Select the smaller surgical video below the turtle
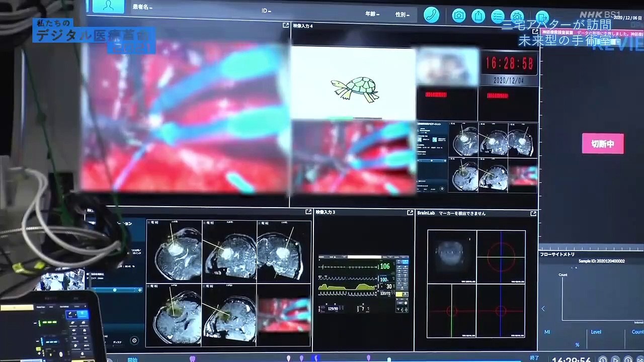Viewport: 644px width, 362px height. pos(354,157)
